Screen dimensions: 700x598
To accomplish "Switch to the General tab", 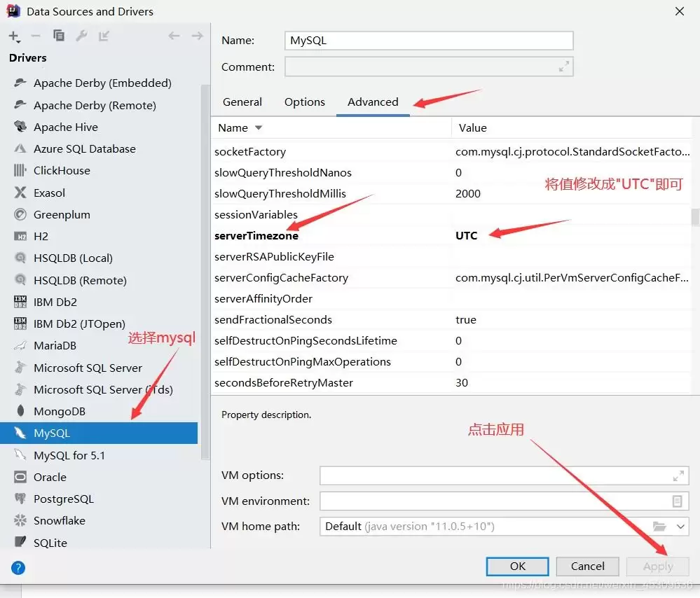I will [x=242, y=102].
